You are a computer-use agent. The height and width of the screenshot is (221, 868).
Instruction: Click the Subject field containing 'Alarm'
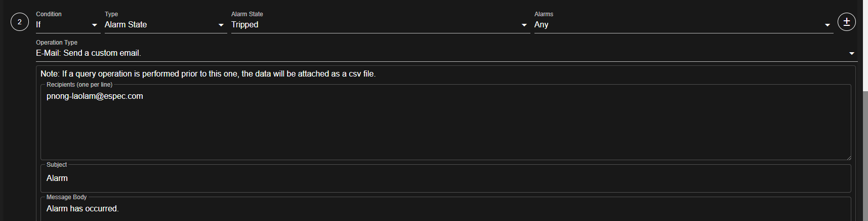point(446,178)
